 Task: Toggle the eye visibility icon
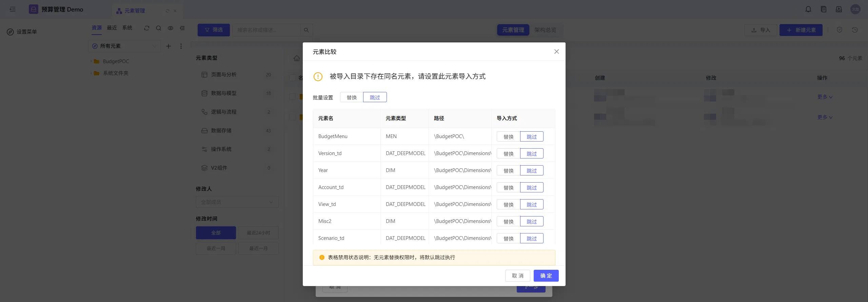pos(171,28)
